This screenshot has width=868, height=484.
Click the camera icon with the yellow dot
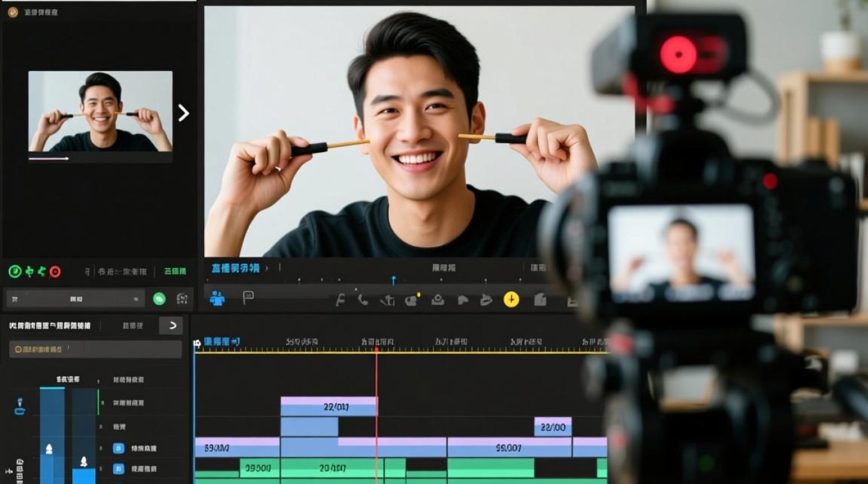click(412, 299)
